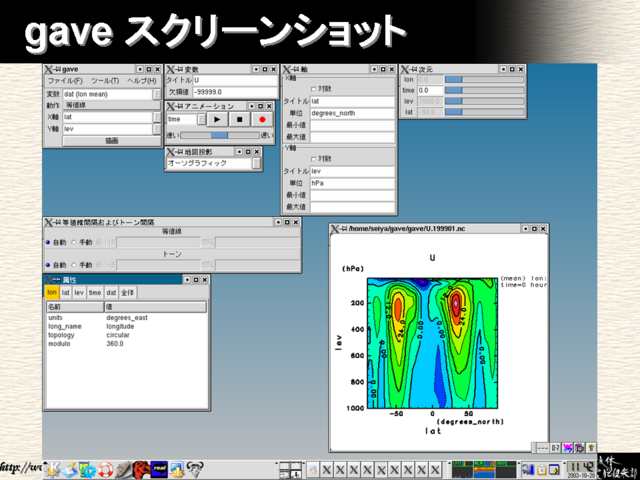640x480 pixels.
Task: Select 手動 radio for 等値線 interval
Action: pos(74,242)
